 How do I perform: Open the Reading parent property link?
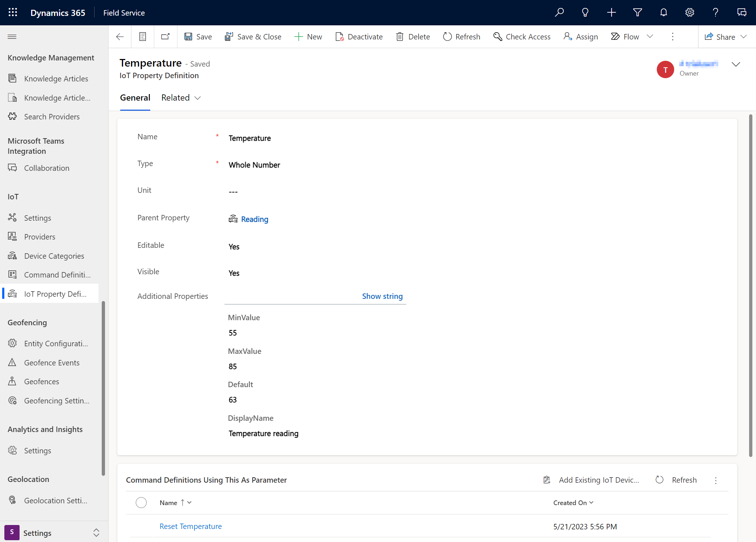point(254,219)
